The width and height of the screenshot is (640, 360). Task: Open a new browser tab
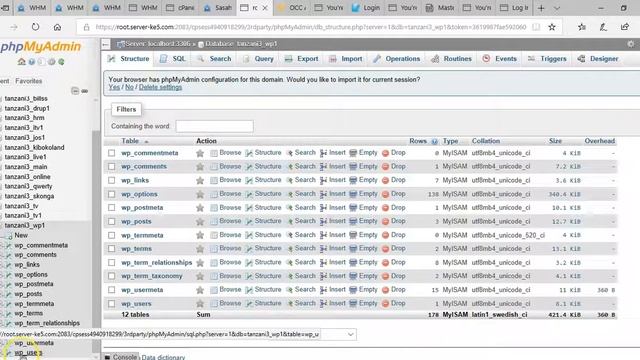pos(541,8)
